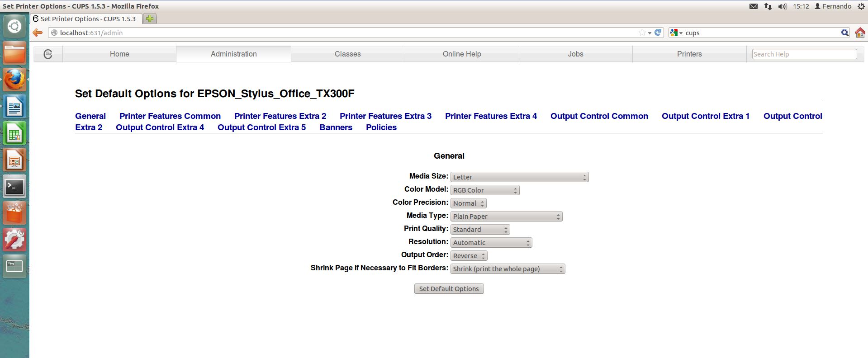Switch to the Printers tab

[689, 54]
